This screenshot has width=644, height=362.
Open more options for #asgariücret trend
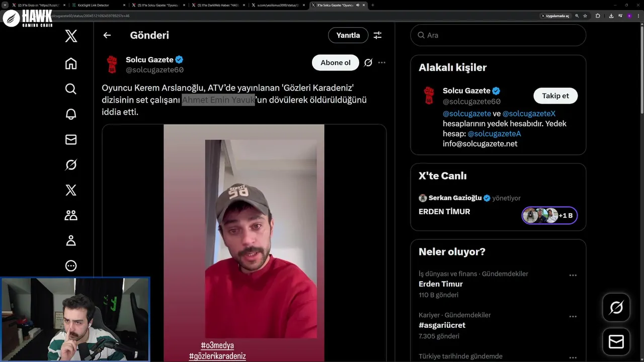coord(573,317)
